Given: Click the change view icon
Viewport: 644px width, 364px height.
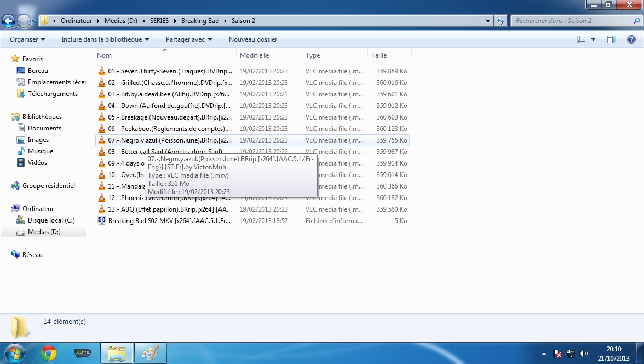Looking at the screenshot, I should pos(581,39).
